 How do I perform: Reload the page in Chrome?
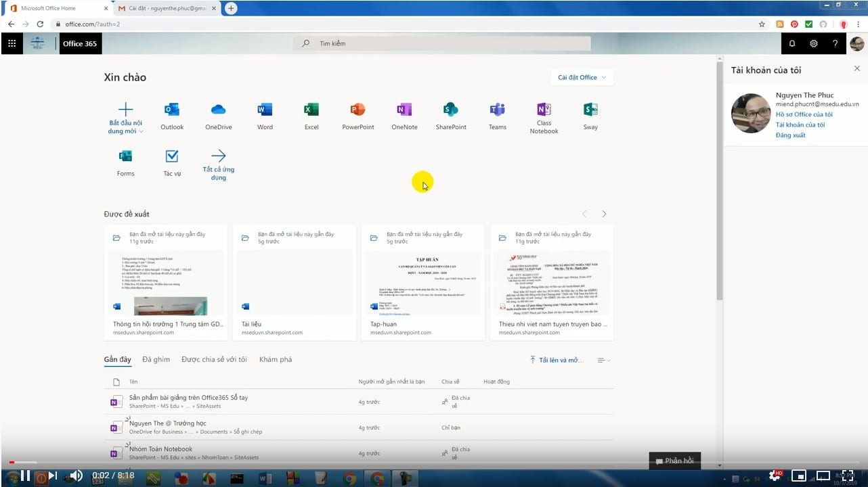[40, 24]
